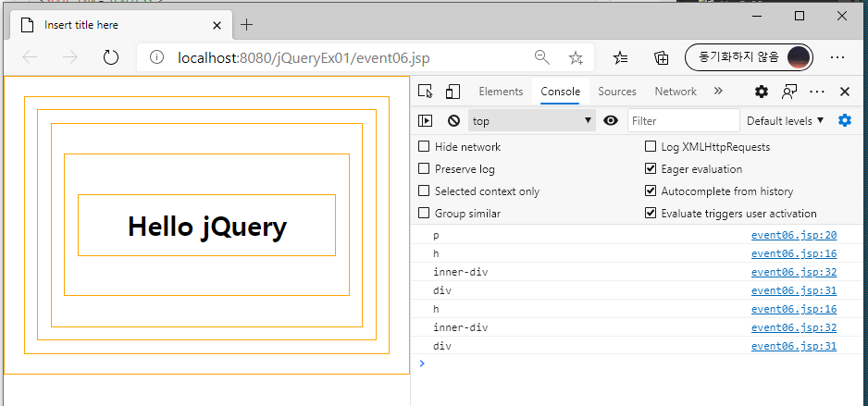Open event06.jsp:31 link in last log row
Viewport: 868px width, 406px height.
tap(794, 346)
